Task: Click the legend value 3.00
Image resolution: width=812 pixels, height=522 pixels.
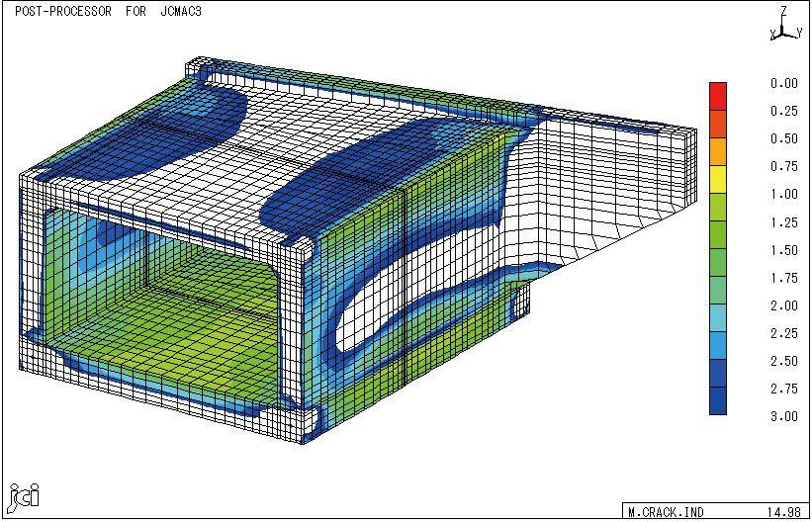Action: pyautogui.click(x=783, y=417)
